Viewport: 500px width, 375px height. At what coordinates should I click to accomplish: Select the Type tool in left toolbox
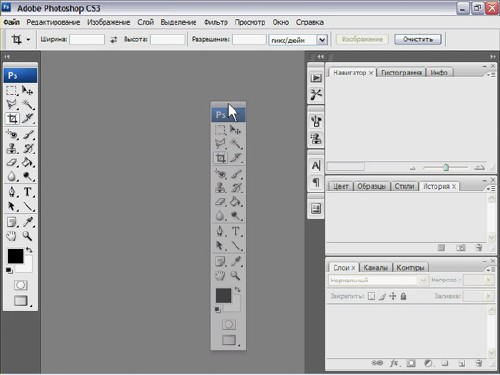tap(28, 192)
